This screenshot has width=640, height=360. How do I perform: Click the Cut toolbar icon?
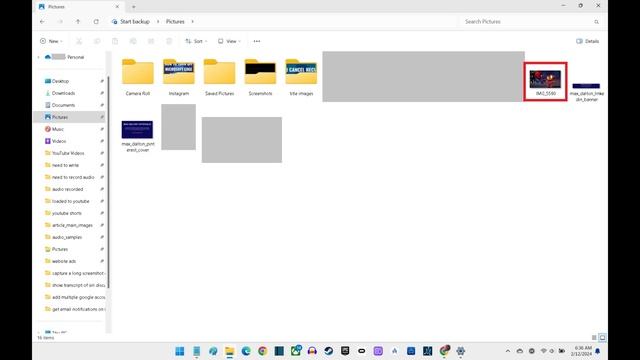tap(79, 41)
